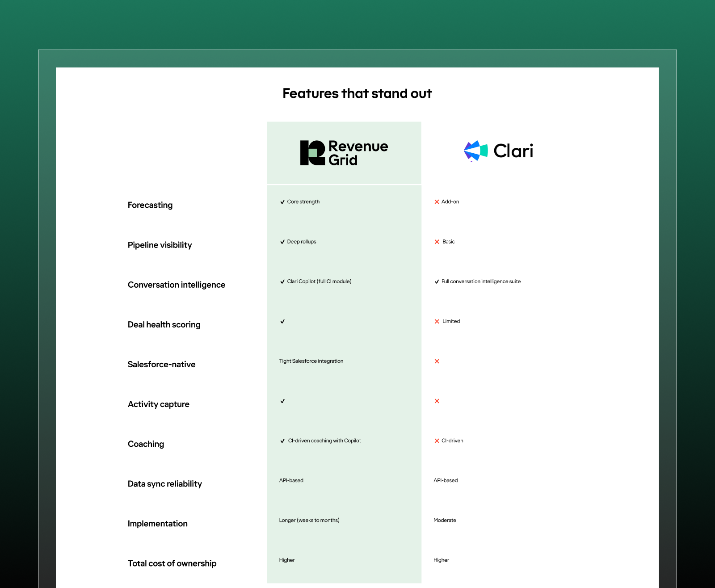Screen dimensions: 715x588
Task: Click the Clari logo
Action: (x=498, y=151)
